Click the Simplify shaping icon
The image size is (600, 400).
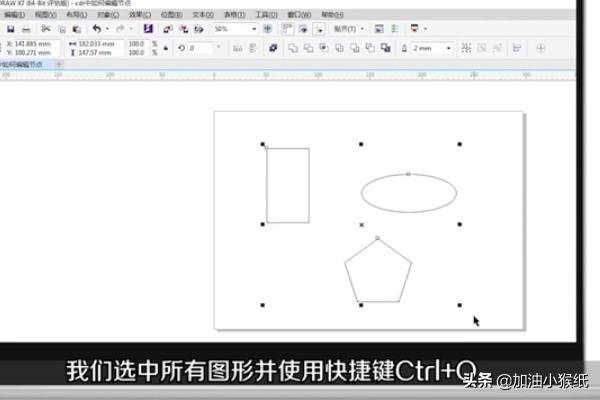(x=339, y=48)
